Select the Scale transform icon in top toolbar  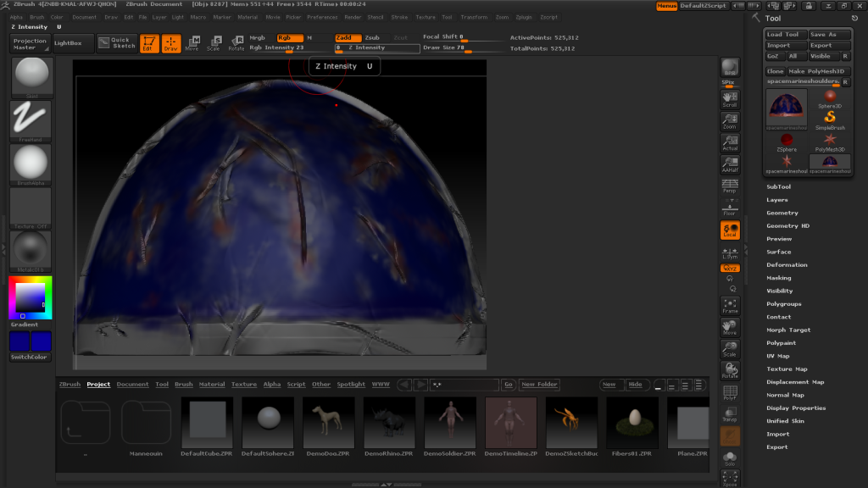214,43
